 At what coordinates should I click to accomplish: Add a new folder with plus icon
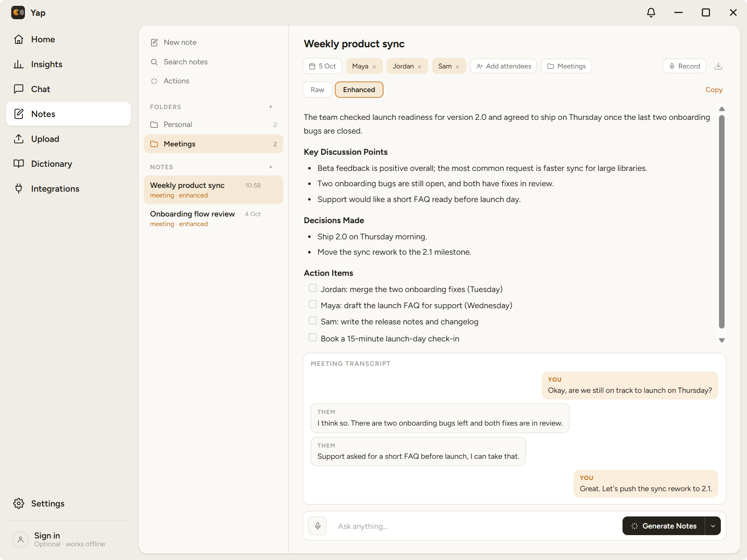271,107
